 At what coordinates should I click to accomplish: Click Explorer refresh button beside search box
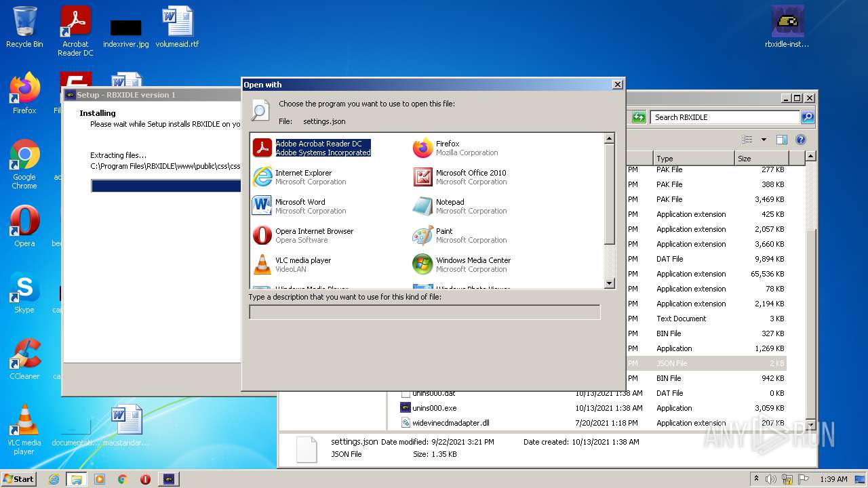click(639, 117)
